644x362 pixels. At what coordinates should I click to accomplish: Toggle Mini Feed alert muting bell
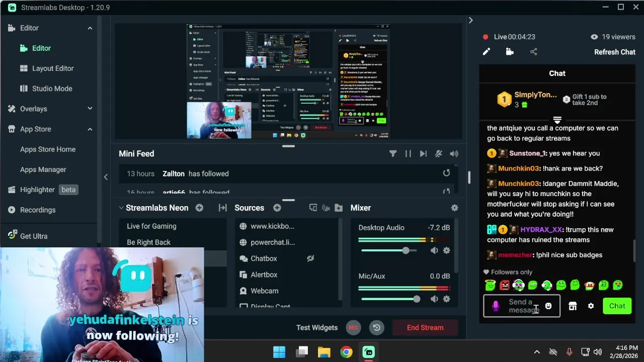pos(439,154)
